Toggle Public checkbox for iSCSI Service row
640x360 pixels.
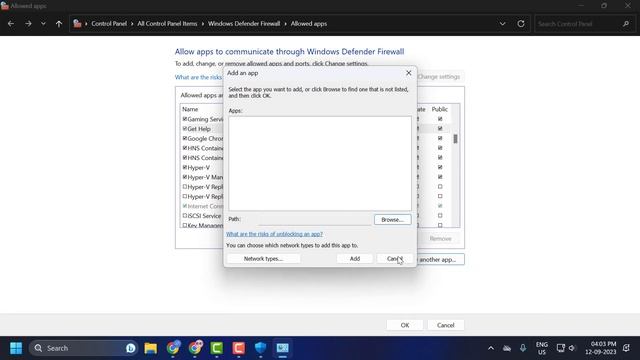click(x=440, y=216)
